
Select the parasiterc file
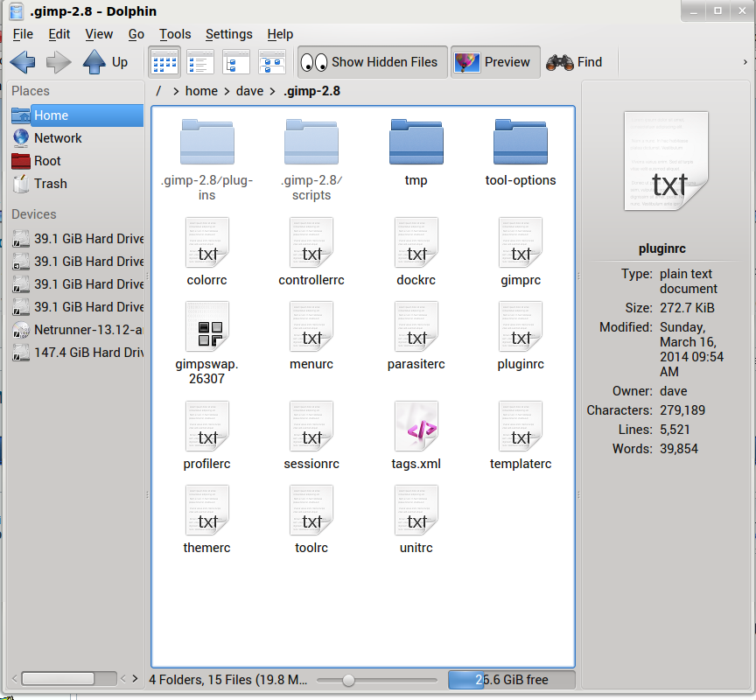416,335
